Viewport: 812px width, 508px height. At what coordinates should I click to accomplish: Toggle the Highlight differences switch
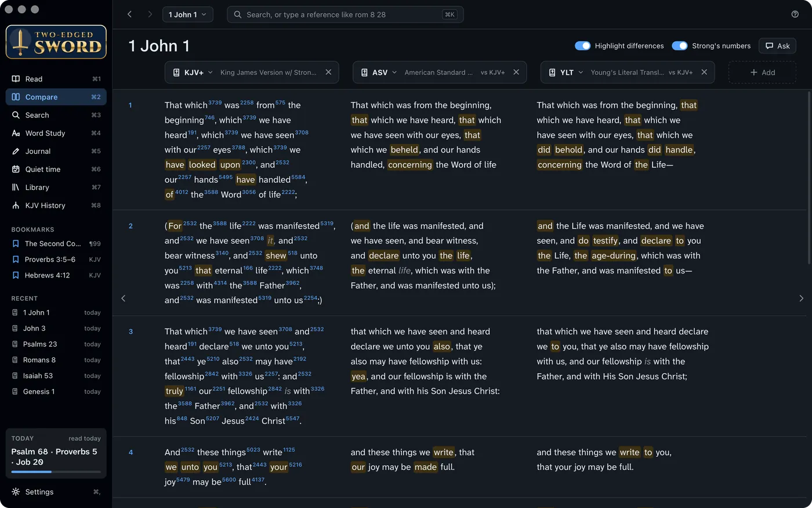point(582,46)
